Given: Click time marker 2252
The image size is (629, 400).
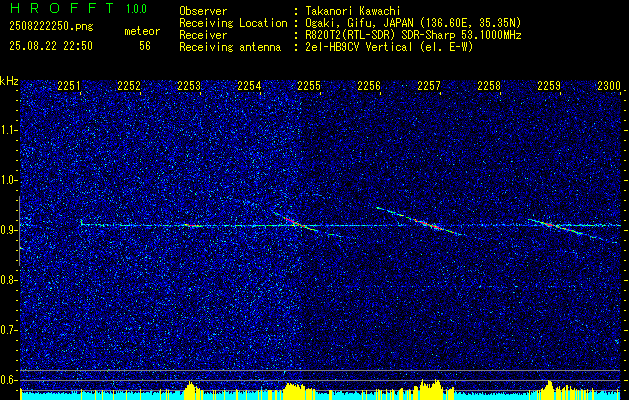Looking at the screenshot, I should (129, 86).
